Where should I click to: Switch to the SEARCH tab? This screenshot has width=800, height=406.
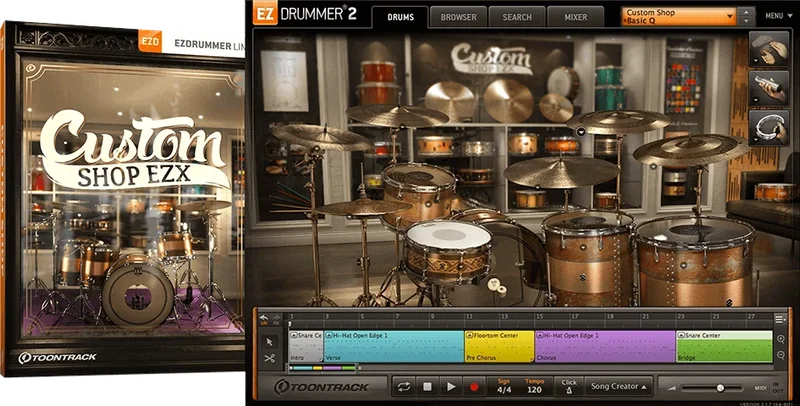(x=517, y=17)
